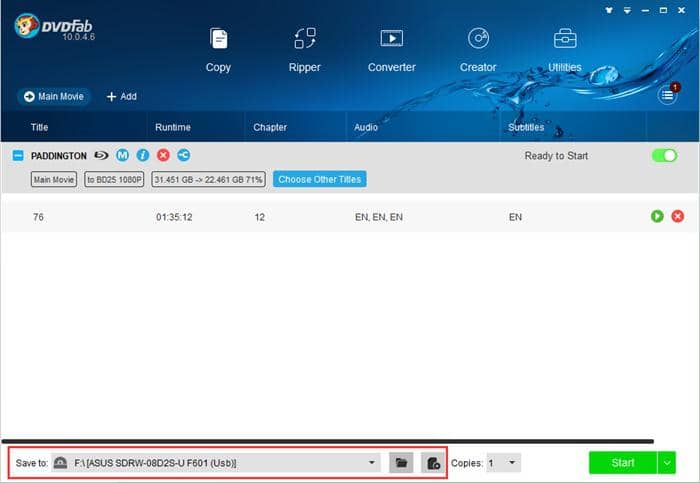Click the Main Movie mode button
This screenshot has height=483, width=700.
(54, 97)
